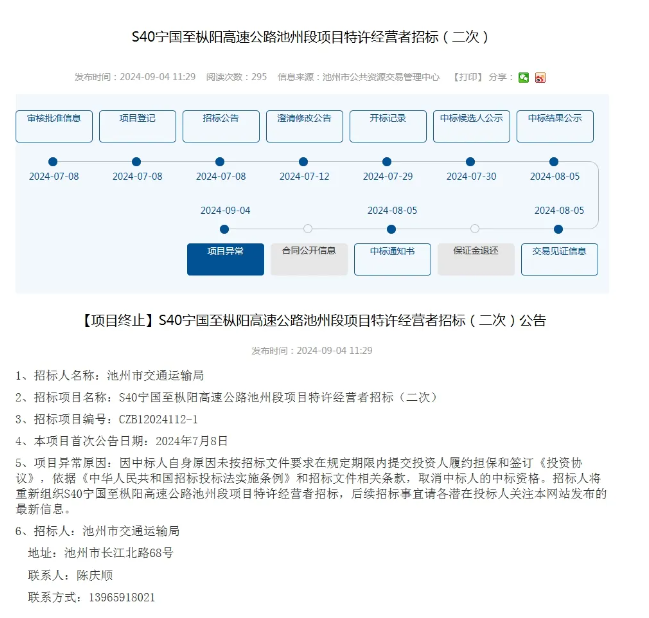This screenshot has width=649, height=618.
Task: Click the timeline dot dated 2024-07-12
Action: coord(304,161)
